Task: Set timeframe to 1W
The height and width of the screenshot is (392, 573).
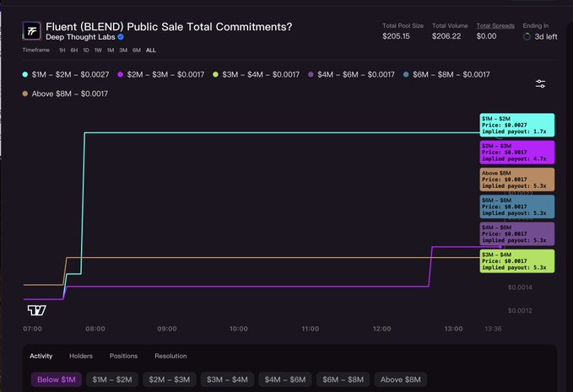Action: click(98, 51)
